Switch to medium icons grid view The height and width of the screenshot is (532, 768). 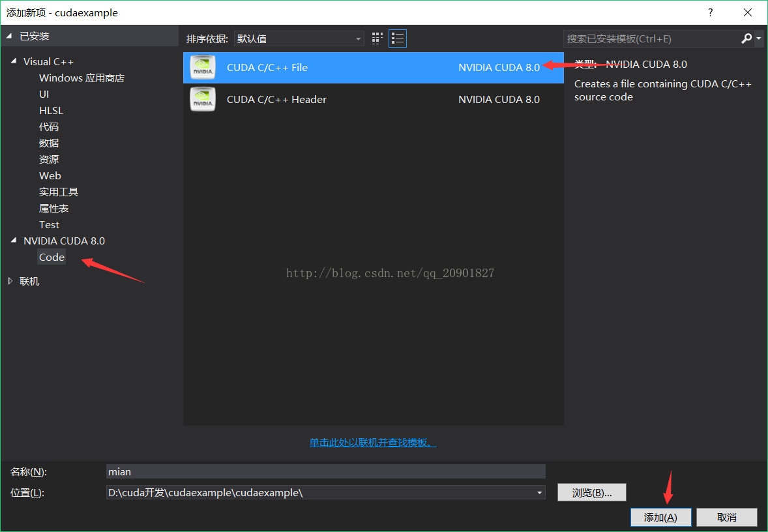(377, 38)
